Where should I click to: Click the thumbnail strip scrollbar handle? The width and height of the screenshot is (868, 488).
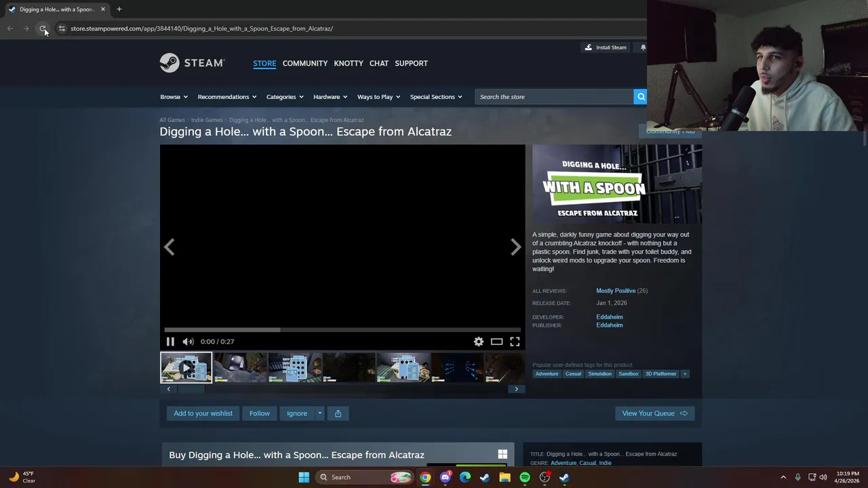click(x=191, y=389)
